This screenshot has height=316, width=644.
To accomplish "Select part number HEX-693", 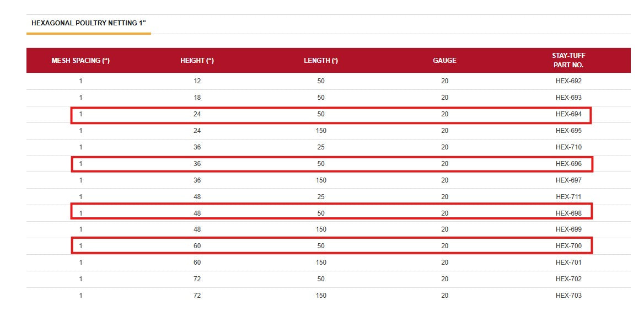I will click(568, 98).
